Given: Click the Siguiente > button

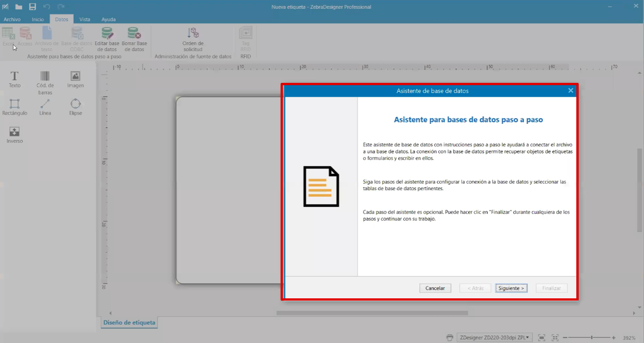Looking at the screenshot, I should pyautogui.click(x=511, y=288).
